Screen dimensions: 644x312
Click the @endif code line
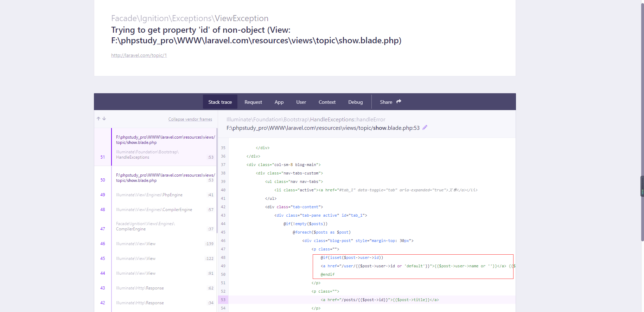(327, 274)
